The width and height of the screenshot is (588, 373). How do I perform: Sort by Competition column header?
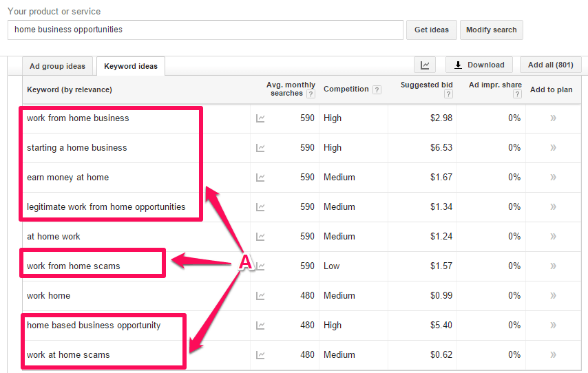coord(346,89)
